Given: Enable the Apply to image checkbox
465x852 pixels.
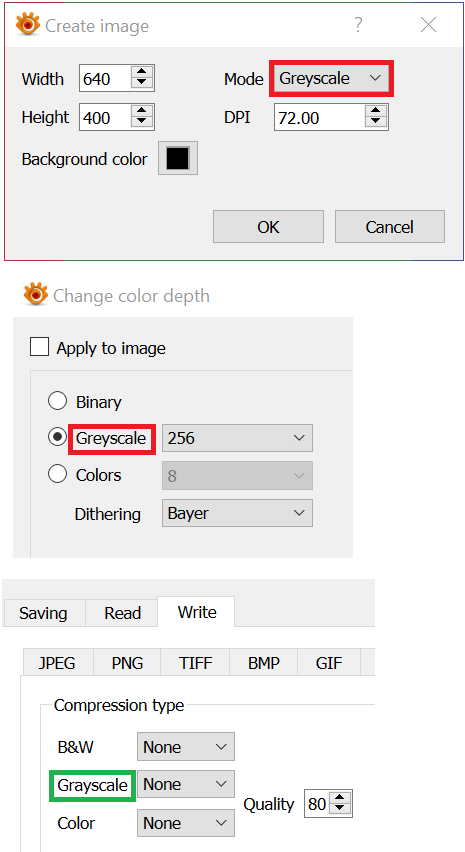Looking at the screenshot, I should click(x=40, y=347).
